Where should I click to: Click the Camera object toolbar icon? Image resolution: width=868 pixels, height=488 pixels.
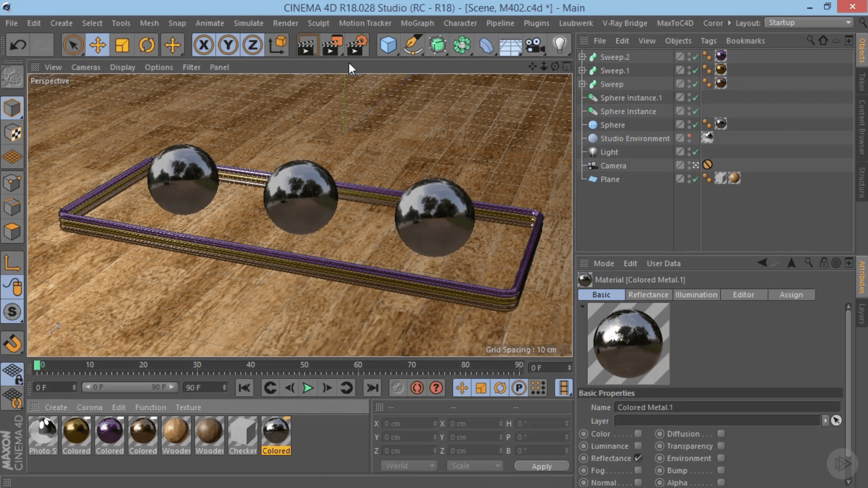(535, 45)
